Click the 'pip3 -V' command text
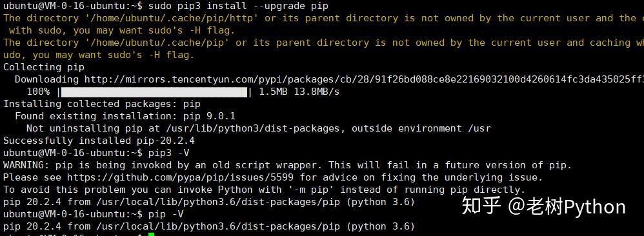 [x=169, y=153]
